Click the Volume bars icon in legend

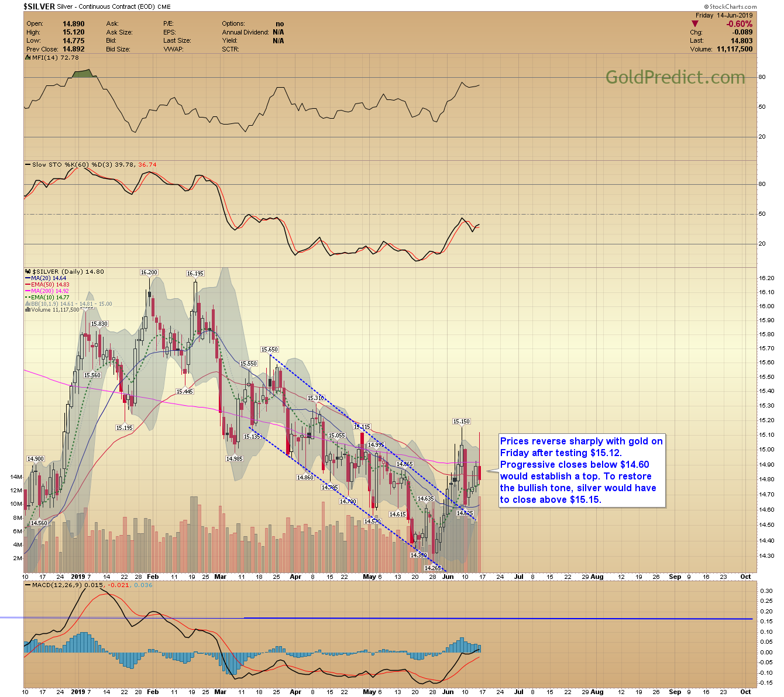(27, 310)
